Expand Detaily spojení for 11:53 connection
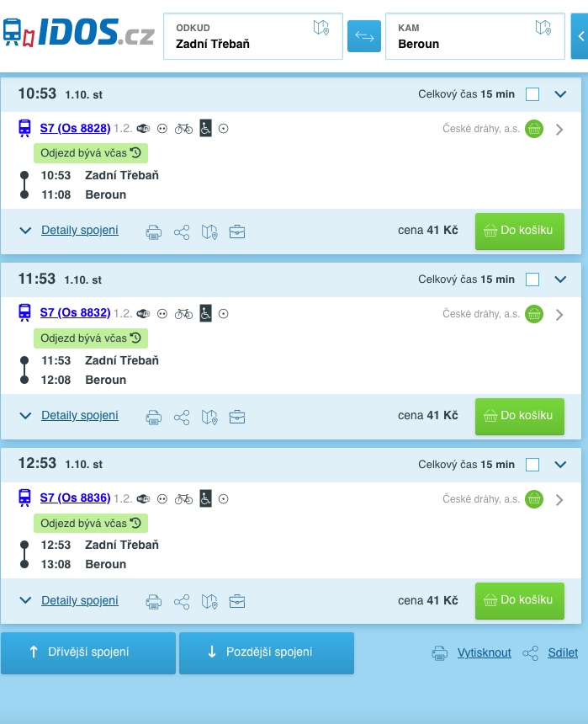The width and height of the screenshot is (588, 724). tap(79, 416)
